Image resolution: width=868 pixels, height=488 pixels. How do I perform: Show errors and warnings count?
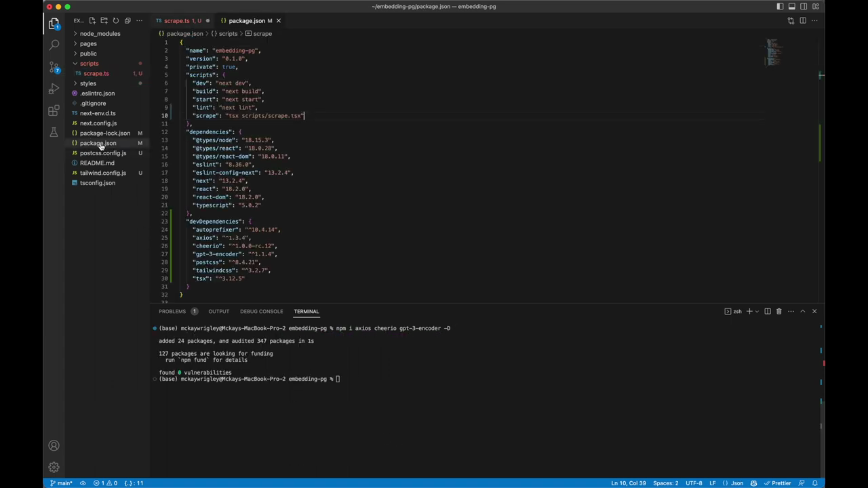[x=105, y=483]
